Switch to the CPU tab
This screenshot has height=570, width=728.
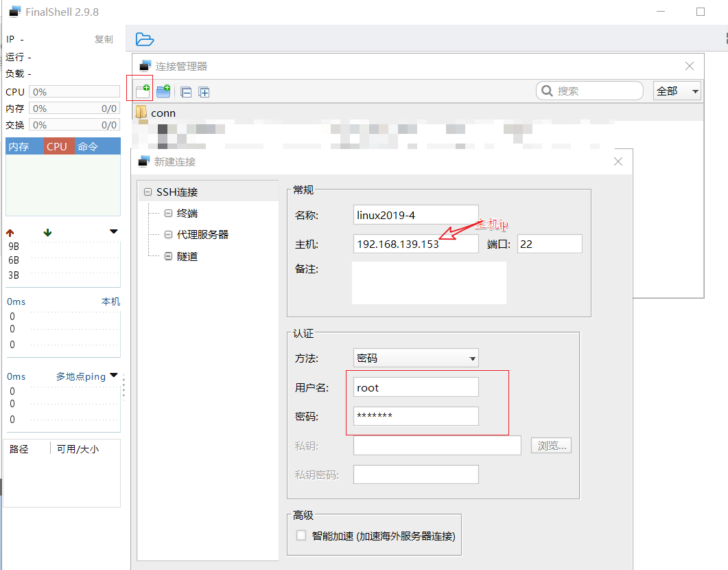pos(59,146)
